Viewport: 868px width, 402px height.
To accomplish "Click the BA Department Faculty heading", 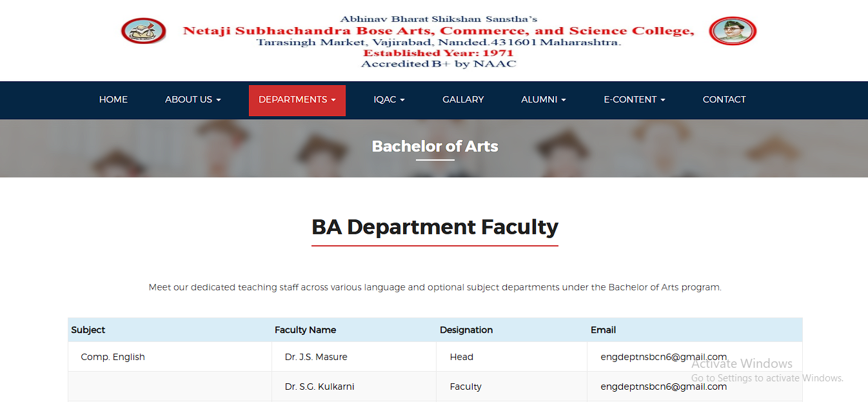I will (x=435, y=227).
